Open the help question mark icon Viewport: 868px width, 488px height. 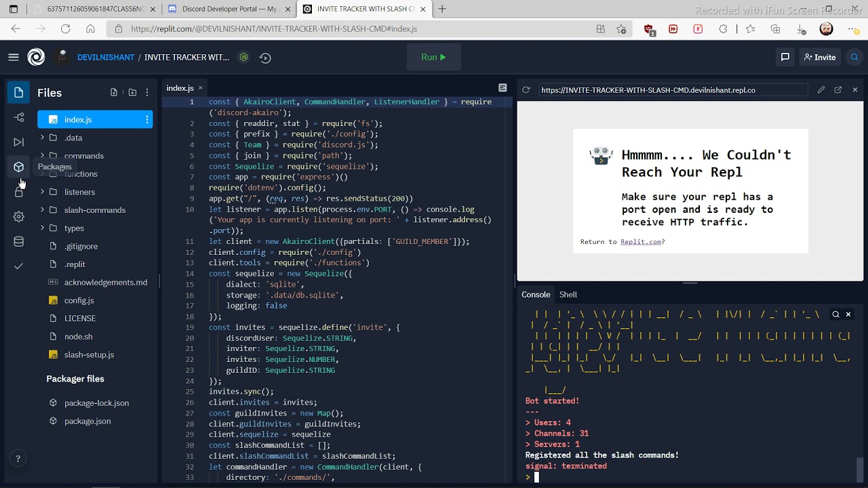(18, 459)
